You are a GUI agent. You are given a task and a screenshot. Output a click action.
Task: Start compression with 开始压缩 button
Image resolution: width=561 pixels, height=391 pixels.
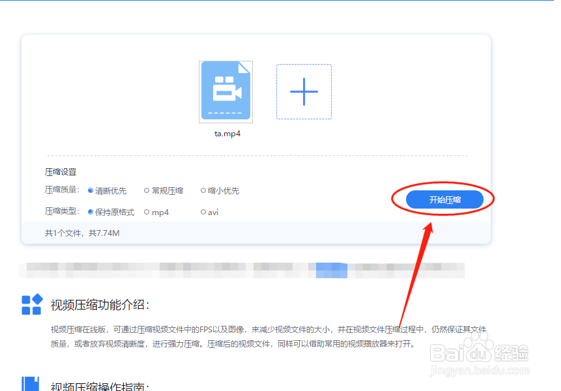[x=445, y=199]
